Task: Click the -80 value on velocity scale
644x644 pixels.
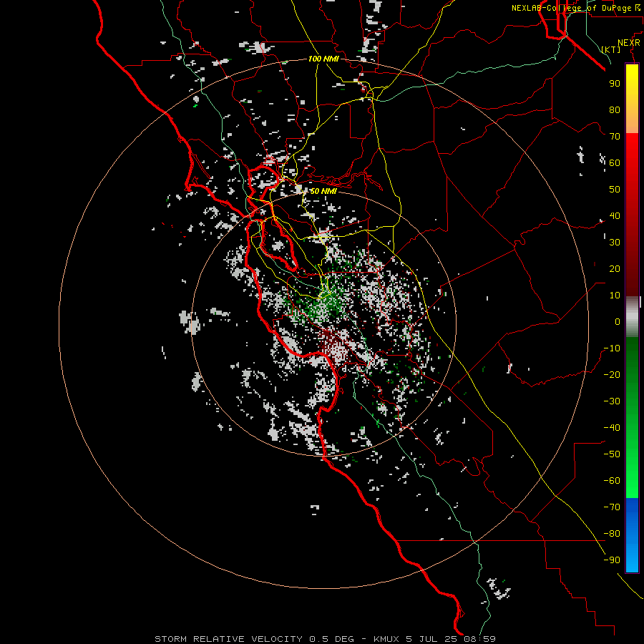Action: 612,534
